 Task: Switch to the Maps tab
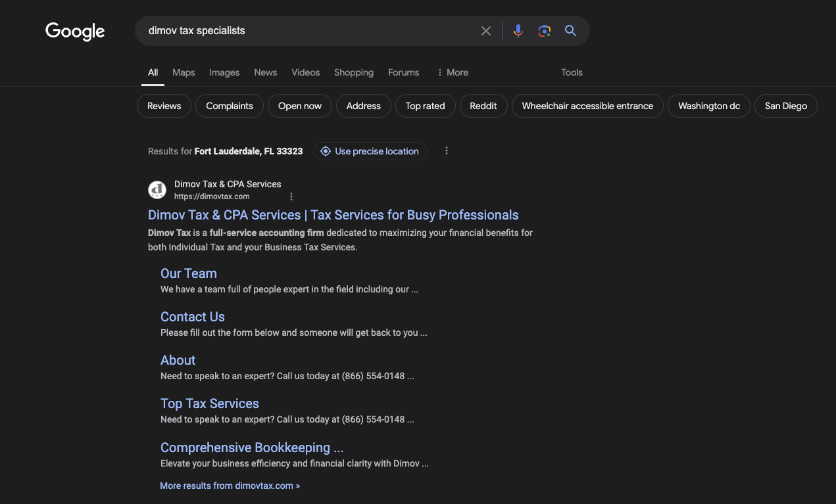tap(184, 72)
